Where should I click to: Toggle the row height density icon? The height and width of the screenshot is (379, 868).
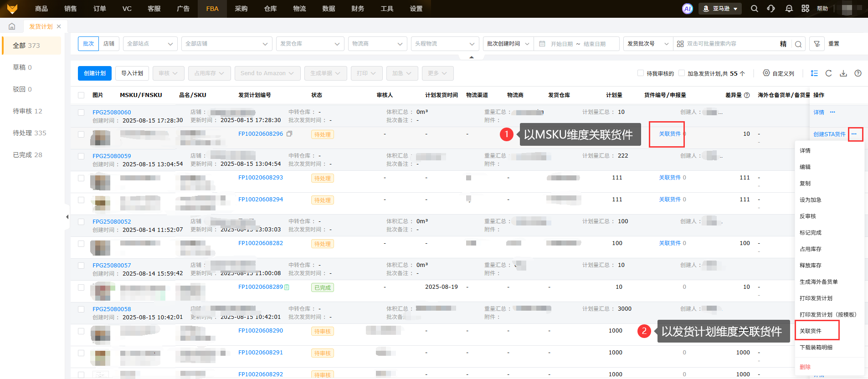click(814, 73)
